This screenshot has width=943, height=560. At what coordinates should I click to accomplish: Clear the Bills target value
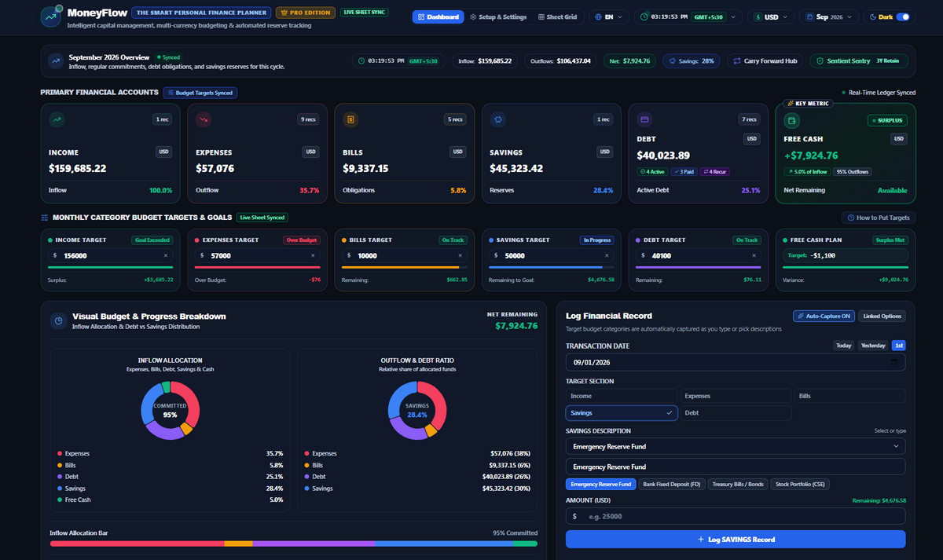click(460, 255)
